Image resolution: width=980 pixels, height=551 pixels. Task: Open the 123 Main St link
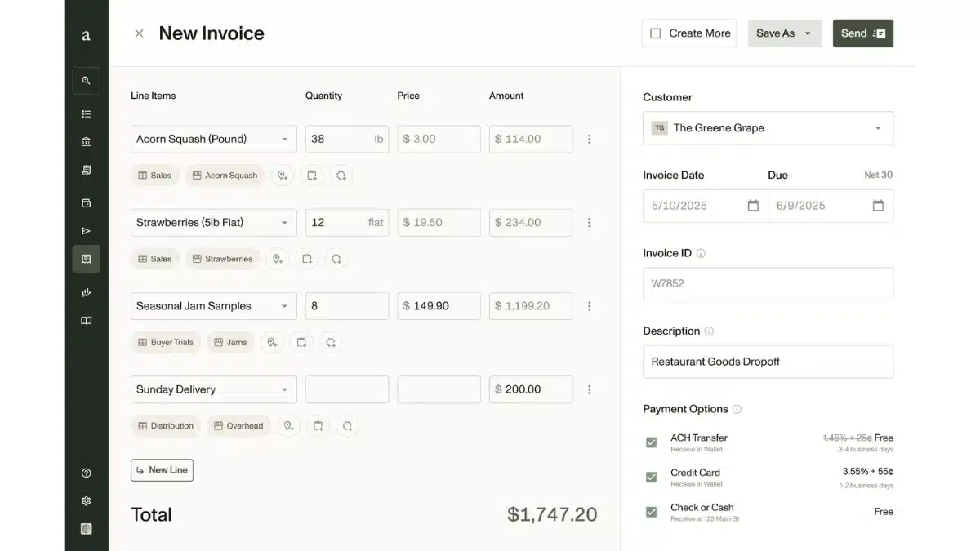pyautogui.click(x=722, y=519)
